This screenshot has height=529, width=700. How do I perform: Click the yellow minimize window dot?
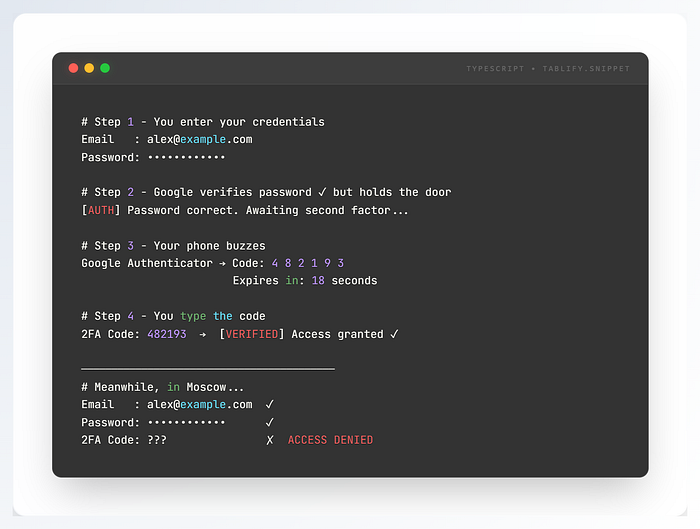point(89,68)
